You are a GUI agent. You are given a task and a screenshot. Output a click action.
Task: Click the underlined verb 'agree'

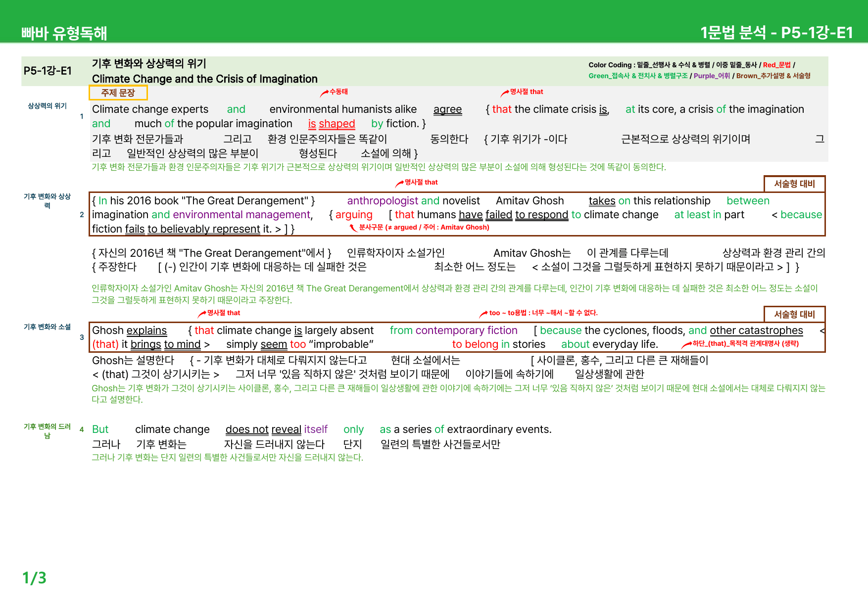coord(447,109)
